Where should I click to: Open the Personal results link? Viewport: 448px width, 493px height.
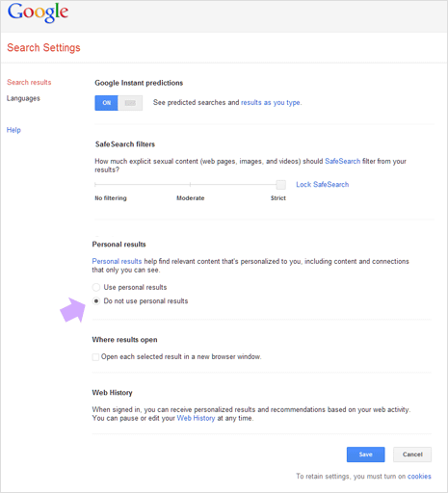coord(117,261)
